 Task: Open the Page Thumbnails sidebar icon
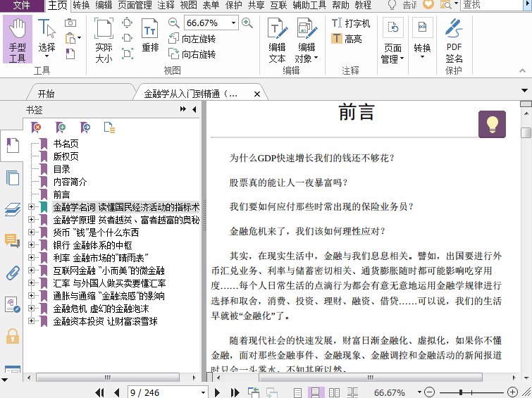(13, 178)
